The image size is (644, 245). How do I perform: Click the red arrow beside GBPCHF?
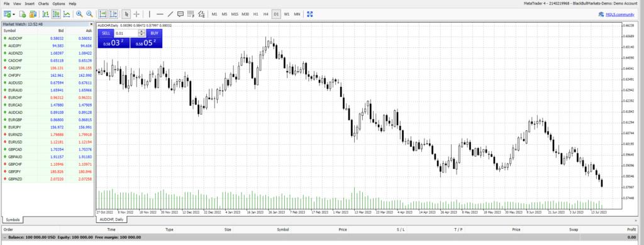5,164
